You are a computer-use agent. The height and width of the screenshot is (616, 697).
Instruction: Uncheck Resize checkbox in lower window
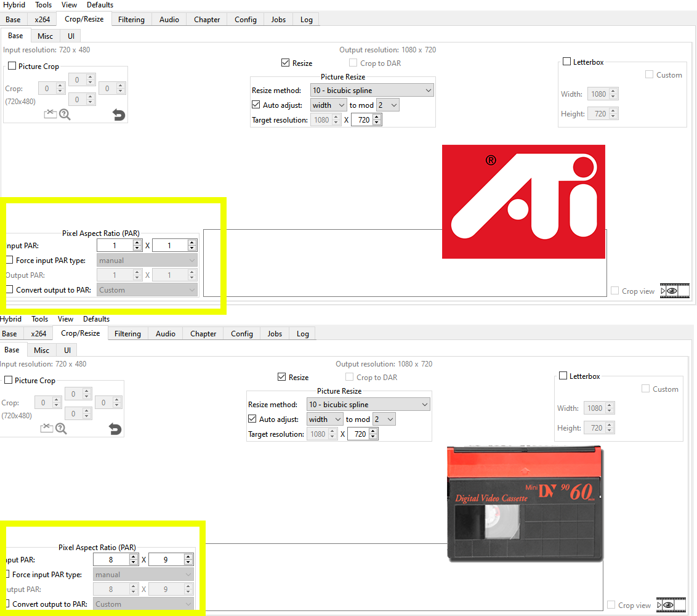coord(282,377)
